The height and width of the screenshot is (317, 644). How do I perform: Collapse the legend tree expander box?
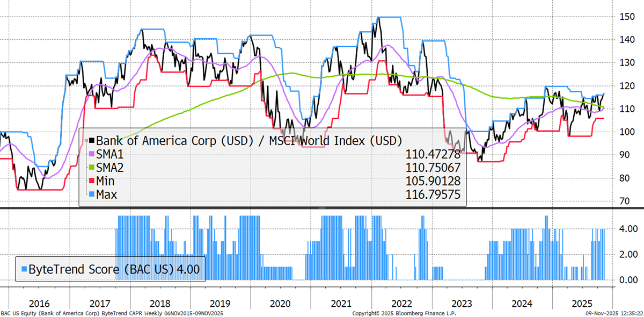(85, 141)
